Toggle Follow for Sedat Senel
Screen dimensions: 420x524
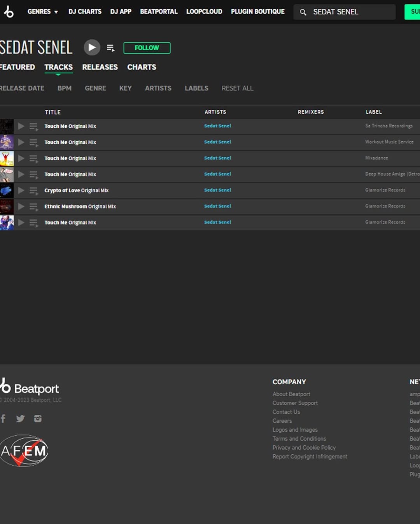[x=147, y=48]
